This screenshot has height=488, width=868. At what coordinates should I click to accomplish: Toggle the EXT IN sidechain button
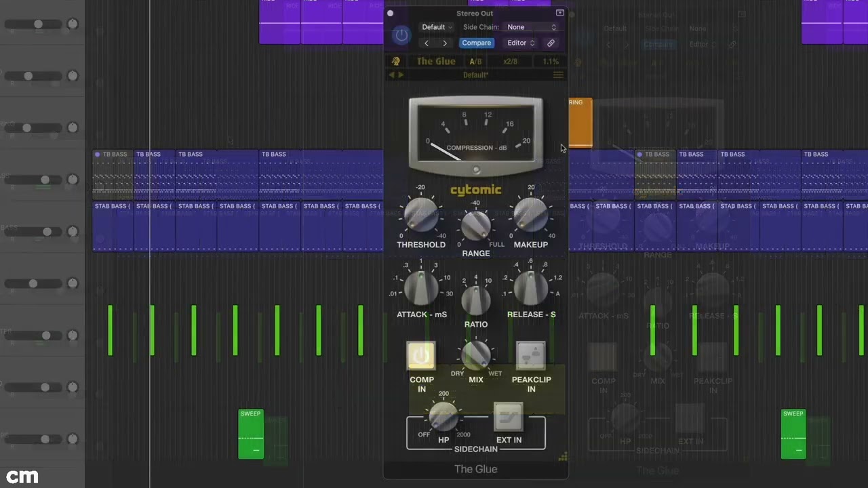(509, 417)
